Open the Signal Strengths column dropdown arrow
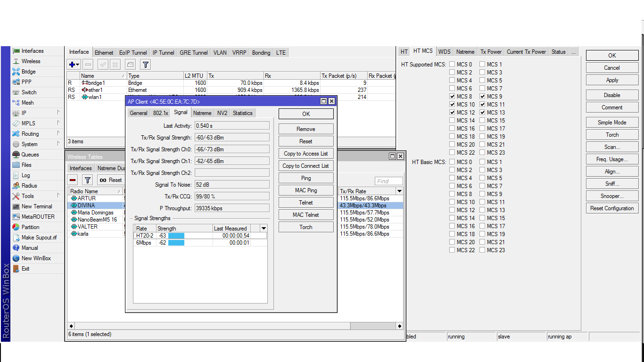The height and width of the screenshot is (362, 644). pos(264,229)
